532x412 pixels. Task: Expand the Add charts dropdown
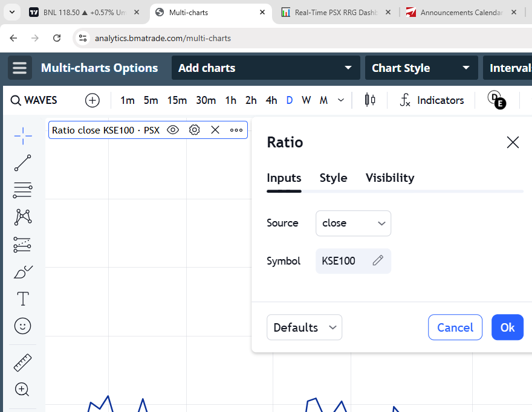[x=265, y=68]
